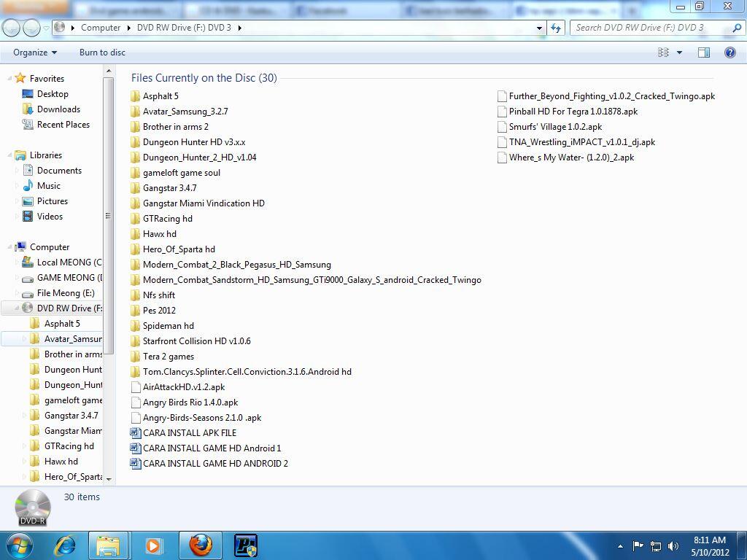Image resolution: width=747 pixels, height=560 pixels.
Task: Open Action Center flag icon
Action: click(638, 546)
